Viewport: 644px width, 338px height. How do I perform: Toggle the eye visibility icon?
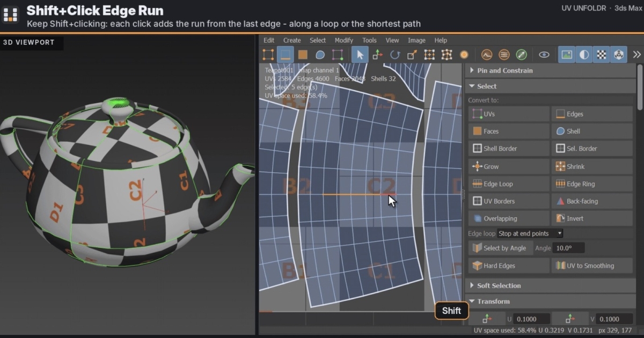coord(544,55)
